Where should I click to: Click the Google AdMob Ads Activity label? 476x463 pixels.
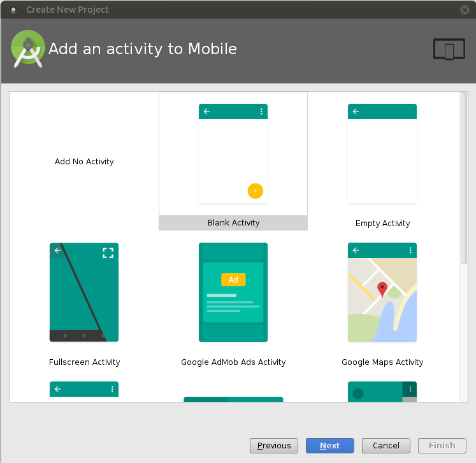233,362
